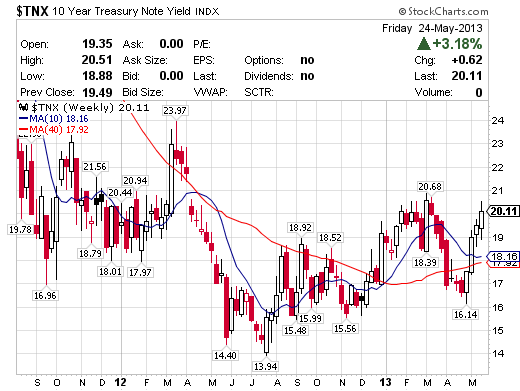The width and height of the screenshot is (520, 391).
Task: Click the Open value 19.35
Action: pyautogui.click(x=97, y=44)
